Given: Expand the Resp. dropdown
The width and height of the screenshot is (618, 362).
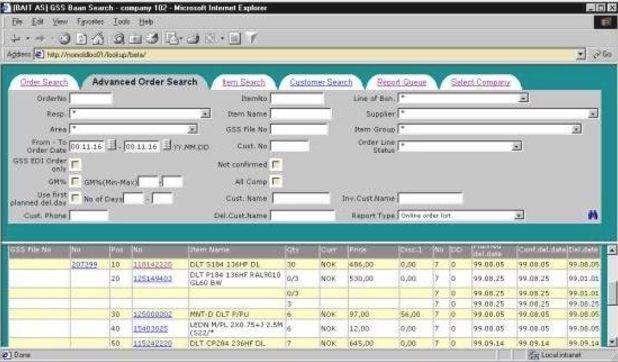Looking at the screenshot, I should [x=205, y=114].
